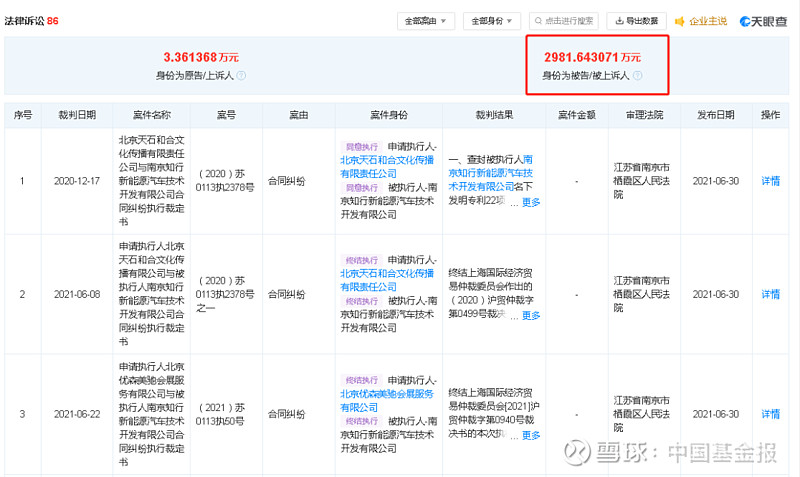
Task: Click the help icon beside 身份为被告/被上诉人
Action: point(637,76)
